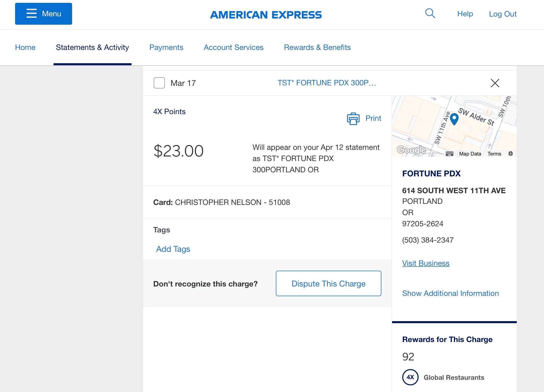Click the map keyboard shortcuts icon
This screenshot has width=544, height=392.
tap(449, 154)
